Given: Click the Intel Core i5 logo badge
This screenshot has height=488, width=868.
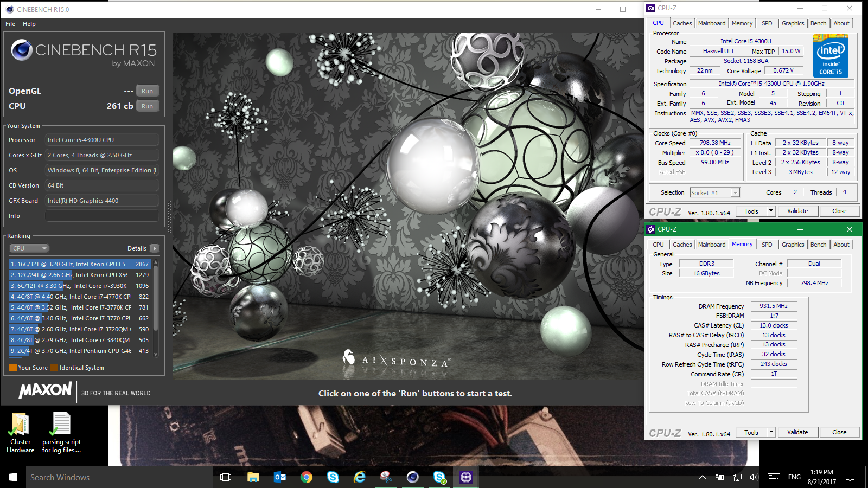Looking at the screenshot, I should tap(831, 56).
